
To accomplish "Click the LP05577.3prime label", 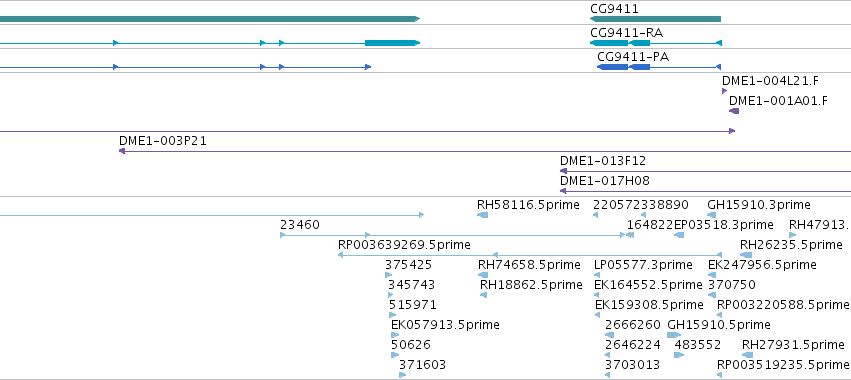I will click(643, 264).
